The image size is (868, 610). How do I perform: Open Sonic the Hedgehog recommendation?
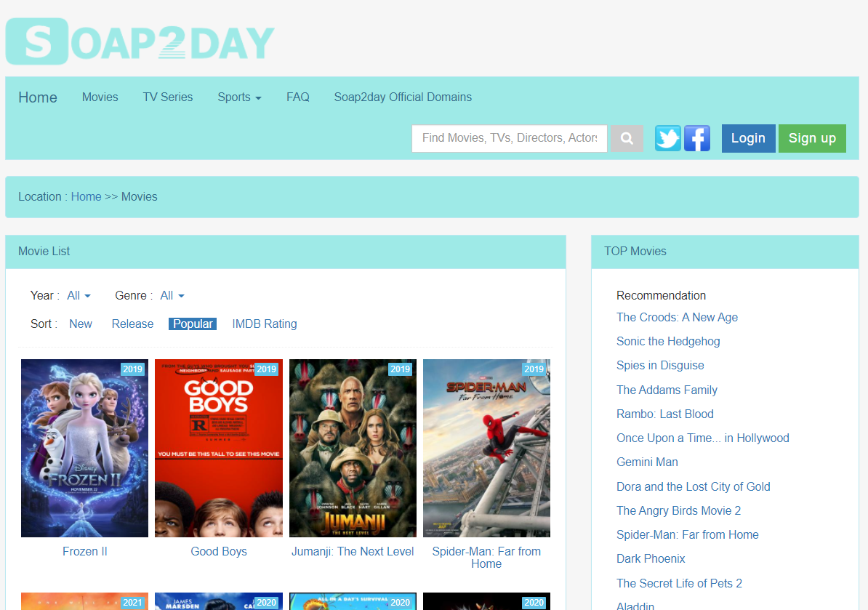tap(668, 342)
